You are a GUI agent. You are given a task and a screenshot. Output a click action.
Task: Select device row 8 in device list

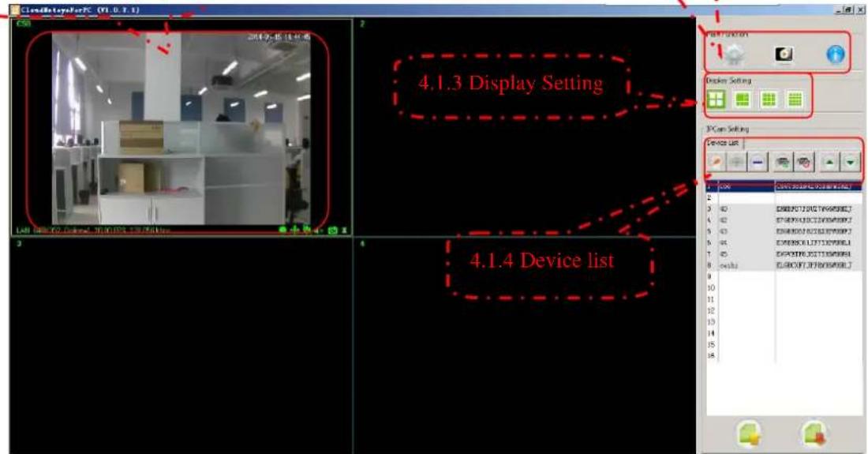[x=784, y=266]
